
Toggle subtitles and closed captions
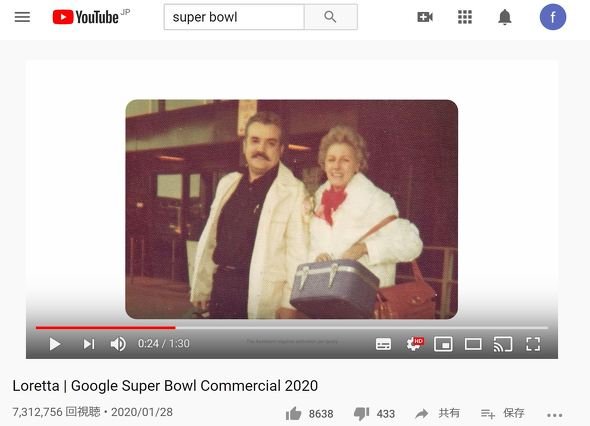click(x=383, y=344)
